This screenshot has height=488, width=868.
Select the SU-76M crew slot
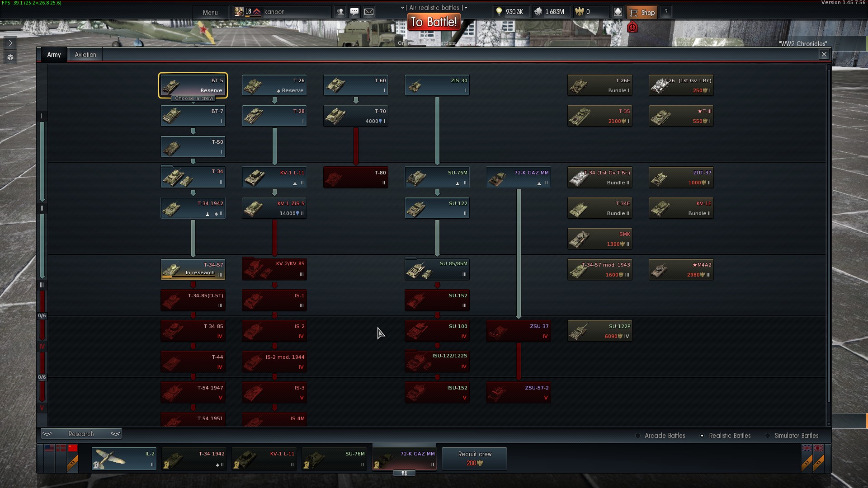click(x=334, y=459)
